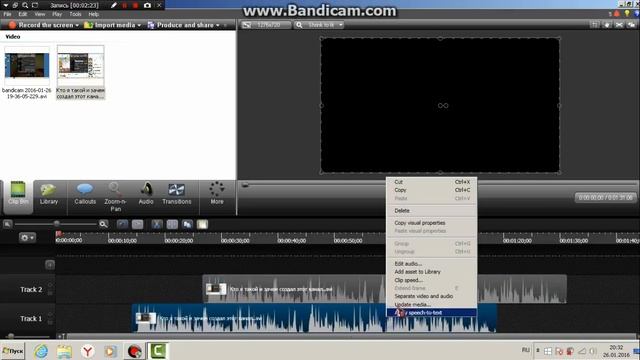Open the Tools menu
The width and height of the screenshot is (640, 360).
click(75, 14)
